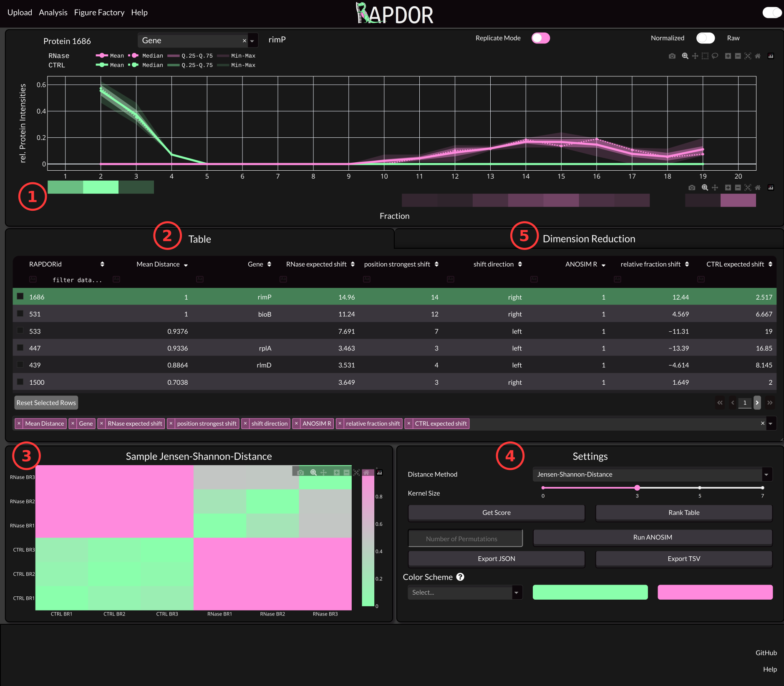784x686 pixels.
Task: Click the pan tool in line plot toolbar
Action: pos(695,56)
